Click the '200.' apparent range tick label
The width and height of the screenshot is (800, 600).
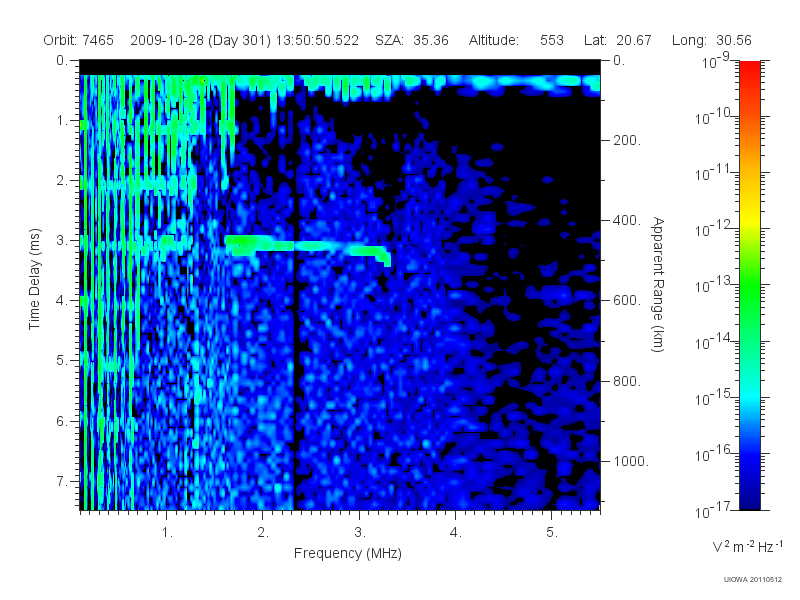pyautogui.click(x=627, y=140)
